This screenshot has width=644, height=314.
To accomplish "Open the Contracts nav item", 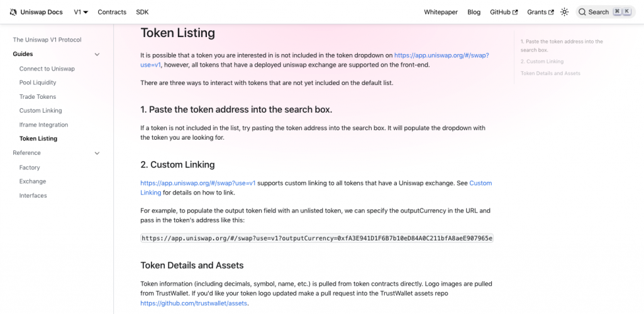I will (x=112, y=12).
